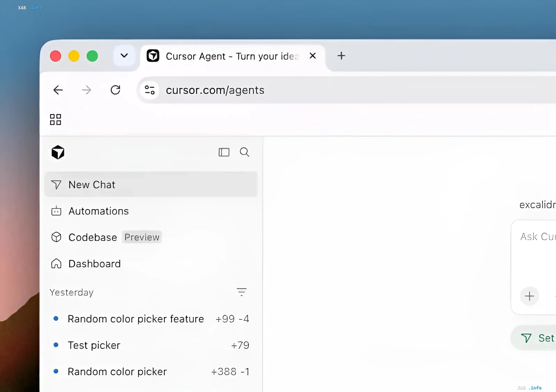Screen dimensions: 556x392
Task: Click the plus attach button in prompt box
Action: click(529, 296)
